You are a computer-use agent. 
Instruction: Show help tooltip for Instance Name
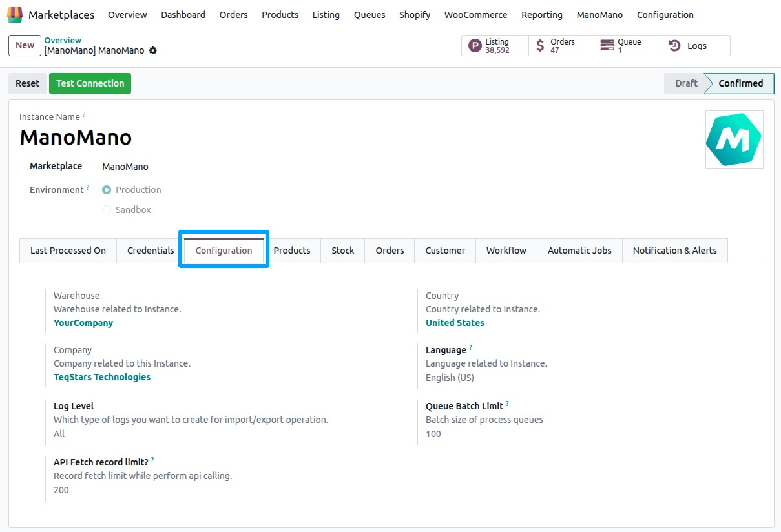[84, 114]
